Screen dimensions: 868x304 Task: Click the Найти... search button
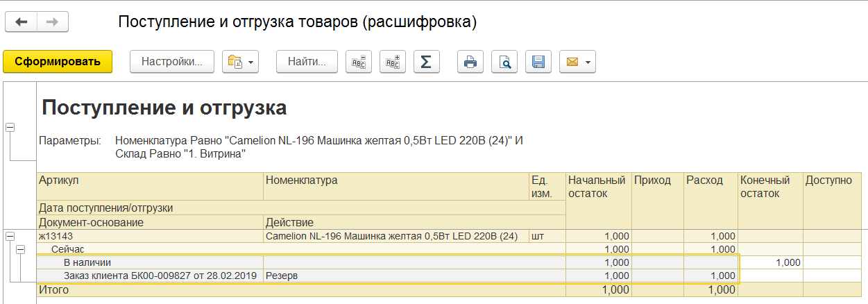pos(307,62)
